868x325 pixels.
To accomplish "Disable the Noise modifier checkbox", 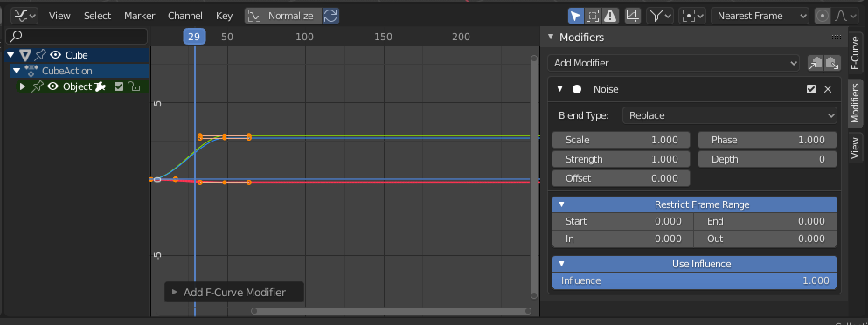I will coord(811,89).
